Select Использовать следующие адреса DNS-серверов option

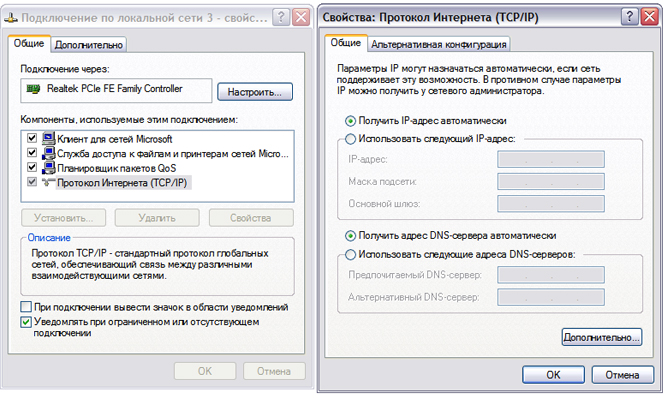[350, 255]
